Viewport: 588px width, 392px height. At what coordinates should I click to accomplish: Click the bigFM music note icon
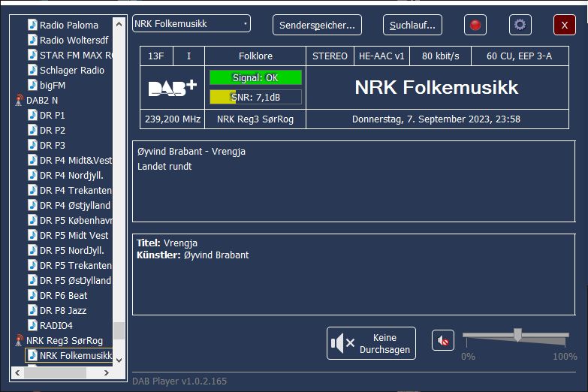tap(32, 85)
